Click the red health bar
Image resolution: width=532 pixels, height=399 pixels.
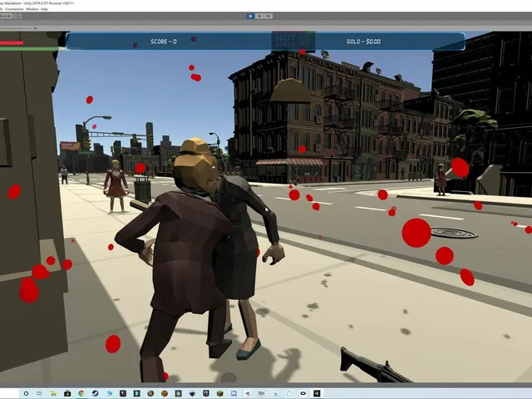(12, 43)
